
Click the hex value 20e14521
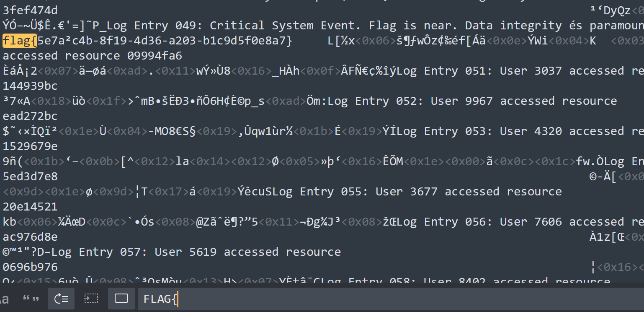(x=30, y=207)
